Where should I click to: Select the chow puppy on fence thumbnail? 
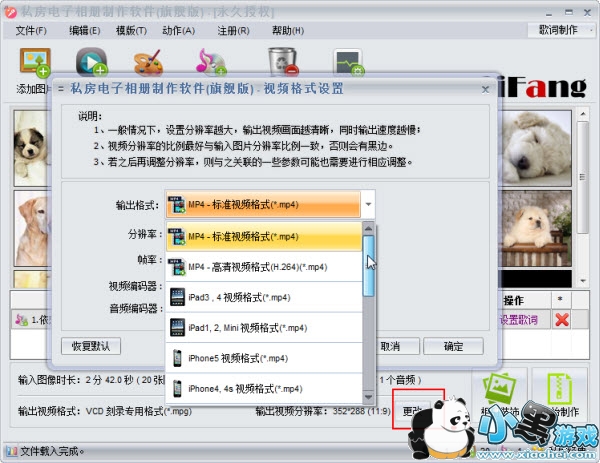[536, 229]
